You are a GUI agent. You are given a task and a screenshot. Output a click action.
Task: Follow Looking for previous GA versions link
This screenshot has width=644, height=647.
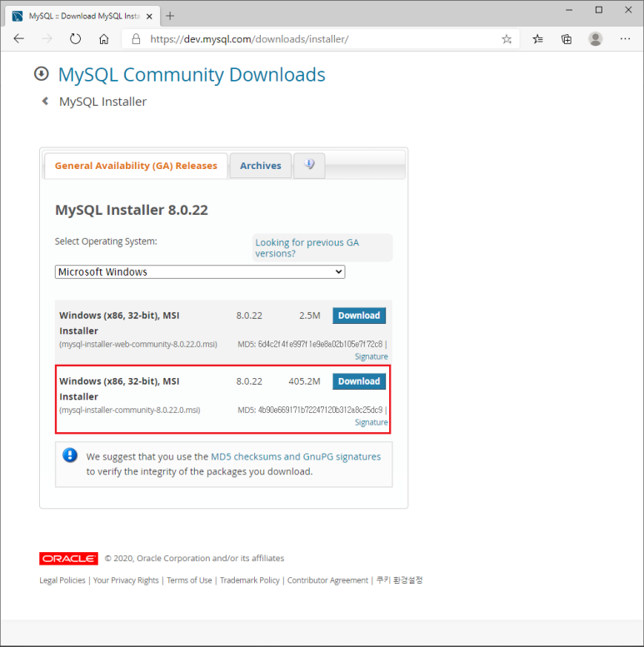[x=307, y=247]
